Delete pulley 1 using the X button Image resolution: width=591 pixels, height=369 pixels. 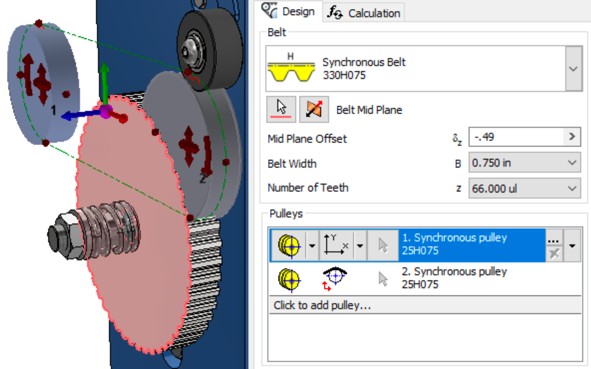click(x=553, y=253)
